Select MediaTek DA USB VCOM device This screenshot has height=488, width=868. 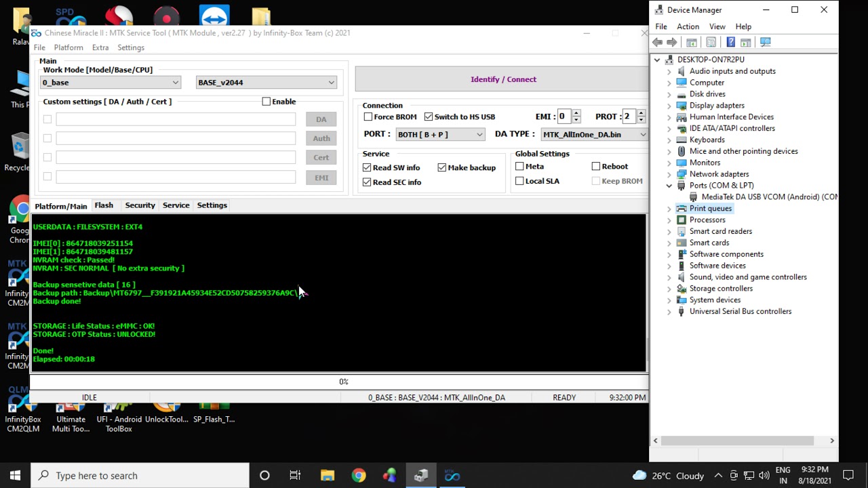[764, 197]
